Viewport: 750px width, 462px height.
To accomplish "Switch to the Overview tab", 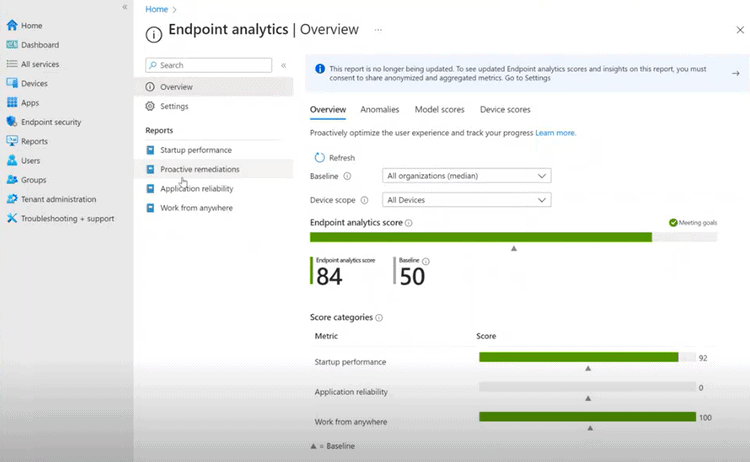I will [328, 109].
